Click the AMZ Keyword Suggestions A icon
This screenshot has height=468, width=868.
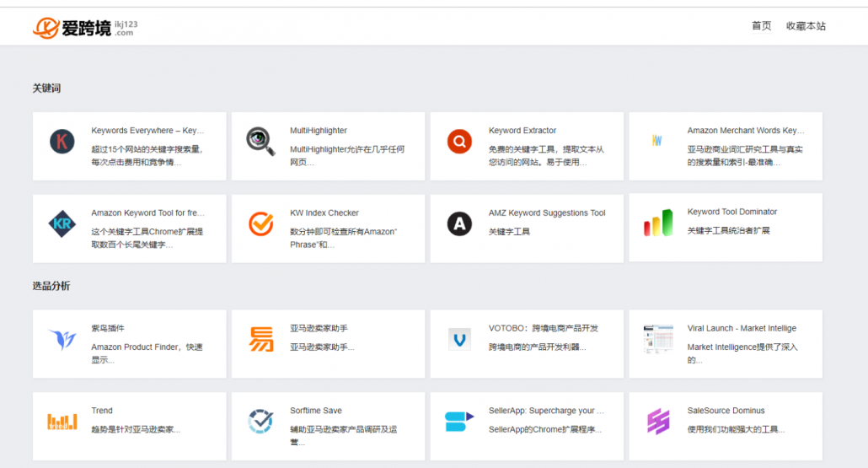tap(459, 223)
